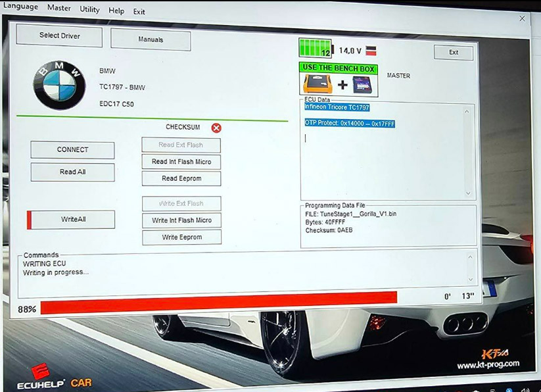Image resolution: width=541 pixels, height=392 pixels.
Task: Click Read Int Flash Micro
Action: 181,162
